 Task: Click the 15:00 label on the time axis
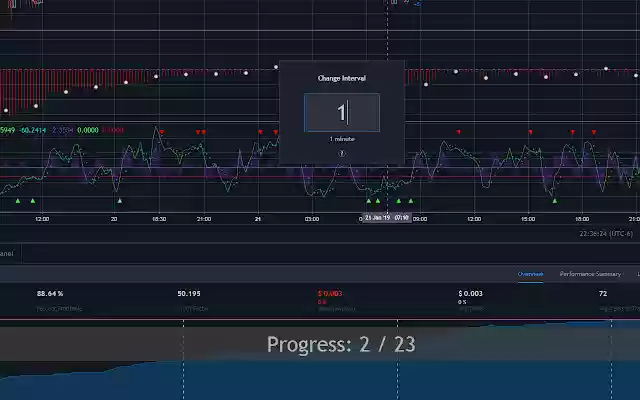coord(528,219)
